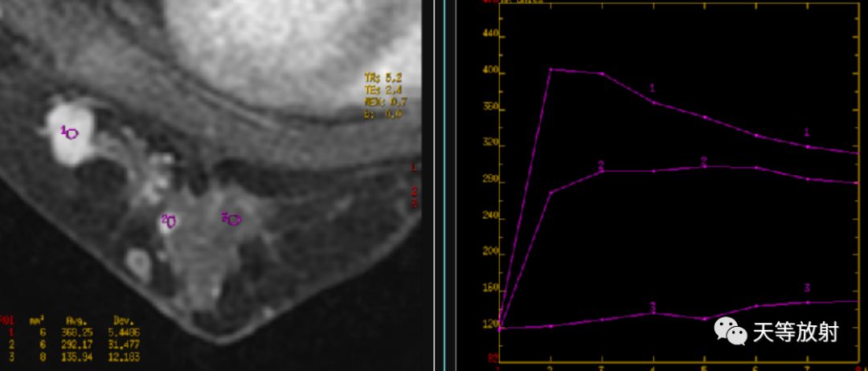Select ROI table row with average 368.25

69,333
